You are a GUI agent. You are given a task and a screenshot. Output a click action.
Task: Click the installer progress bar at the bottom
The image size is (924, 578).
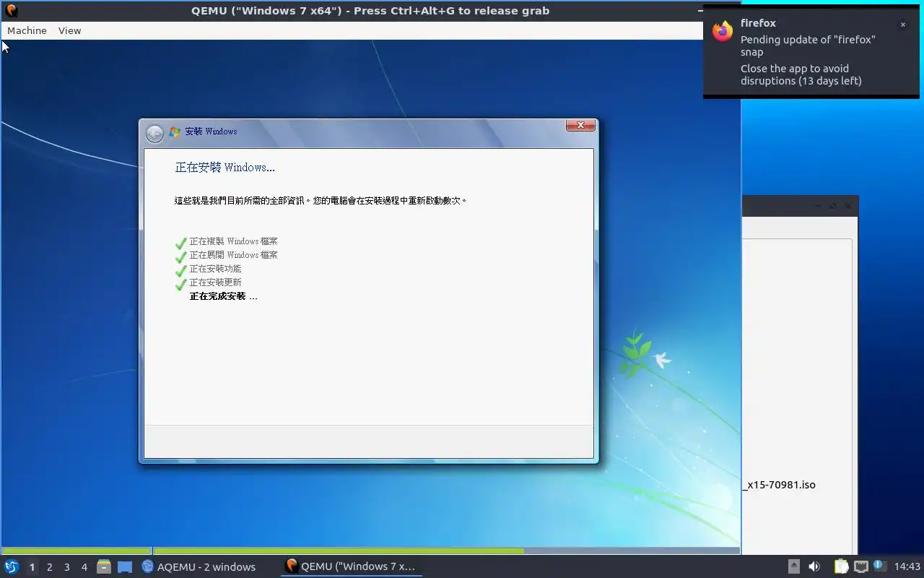coord(370,551)
